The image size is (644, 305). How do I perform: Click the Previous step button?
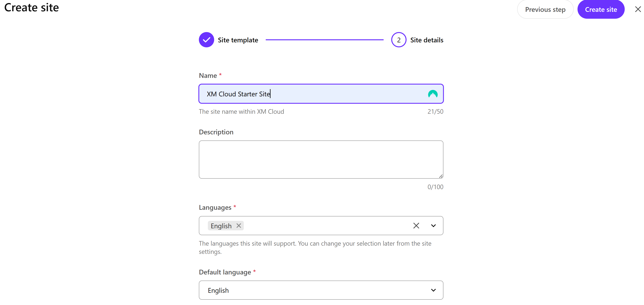(545, 10)
